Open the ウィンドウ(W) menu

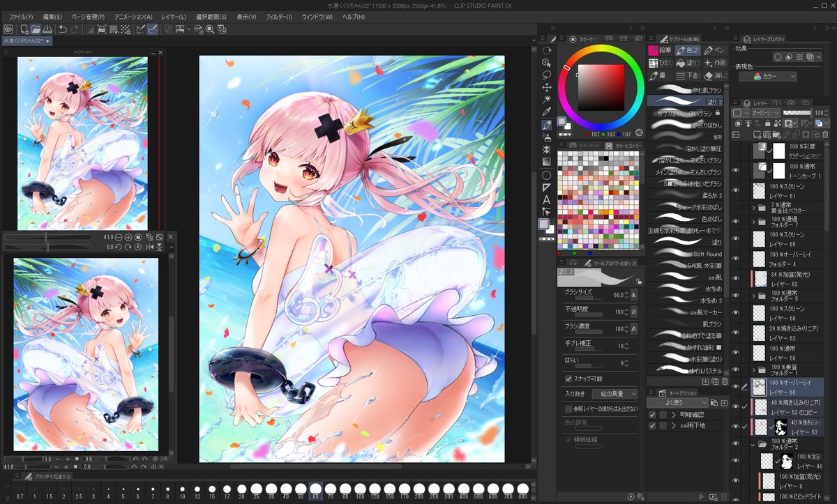pos(317,17)
